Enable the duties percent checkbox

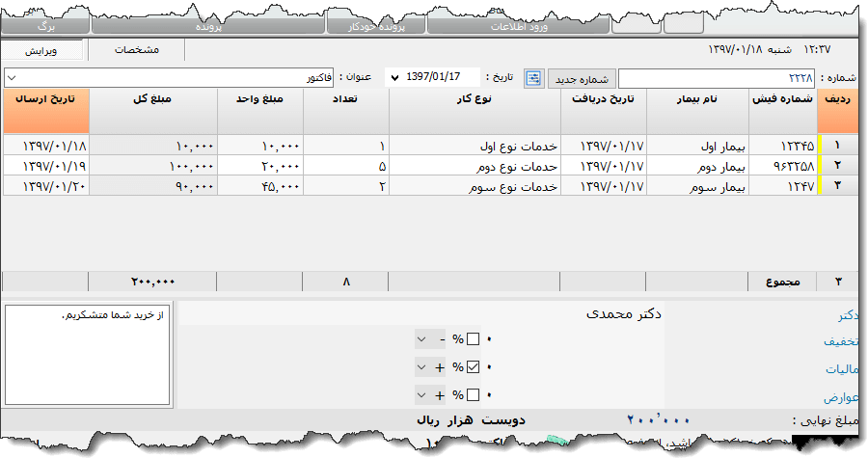click(x=473, y=395)
